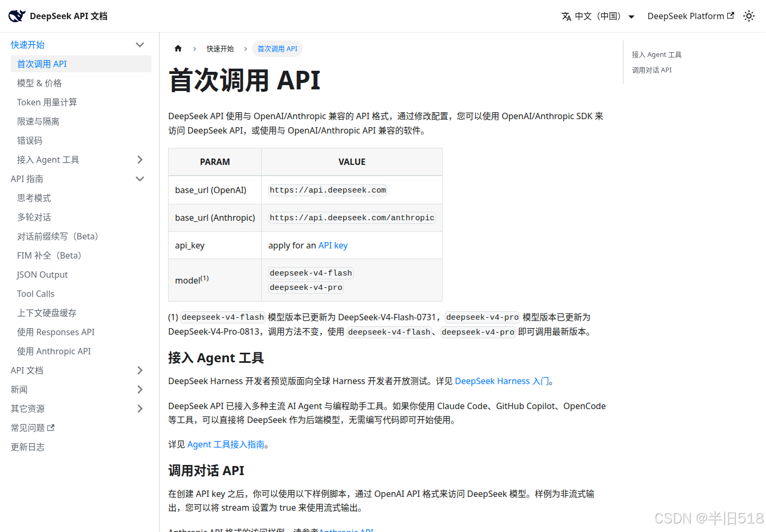Image resolution: width=766 pixels, height=532 pixels.
Task: Expand the 其它资源 section chevron
Action: tap(140, 409)
